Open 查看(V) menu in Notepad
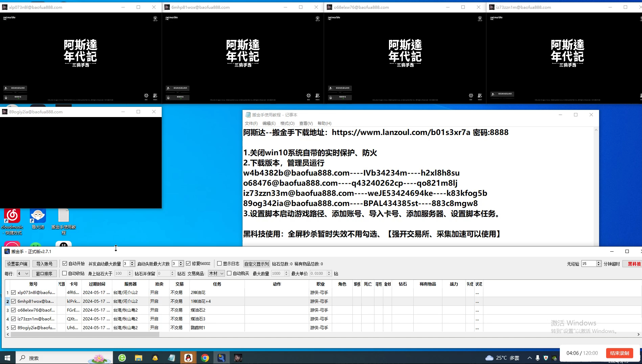The width and height of the screenshot is (642, 364). [306, 123]
